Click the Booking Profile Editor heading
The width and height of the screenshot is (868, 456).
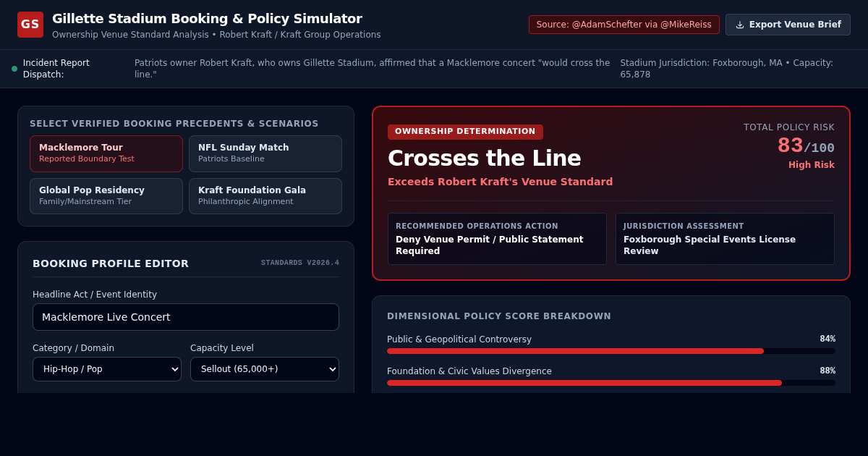pyautogui.click(x=111, y=263)
